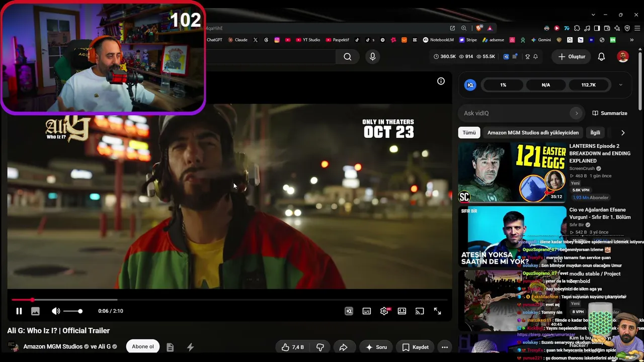Click the vidIQ logo in the side panel
This screenshot has width=644, height=362.
[470, 85]
